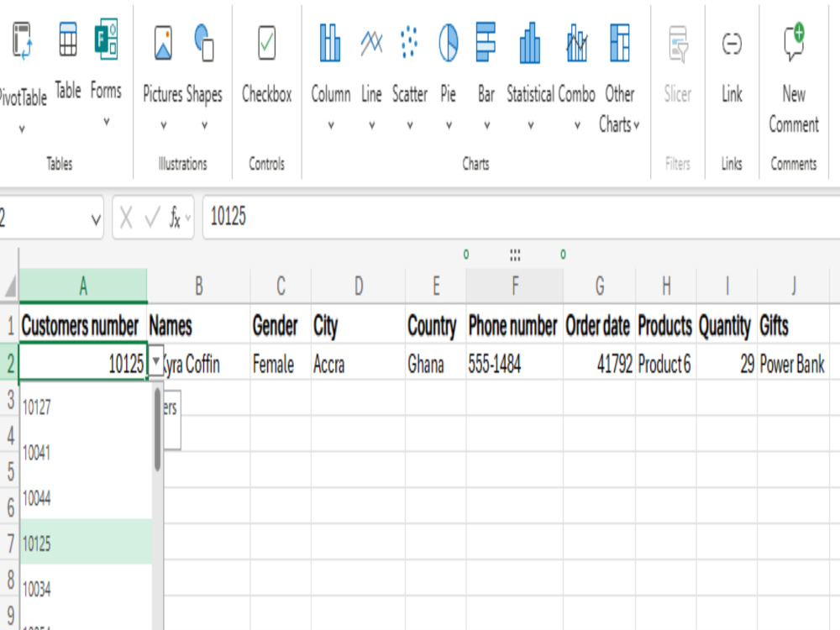Screen dimensions: 840x630
Task: Expand the PivotTable dropdown arrow
Action: click(22, 129)
